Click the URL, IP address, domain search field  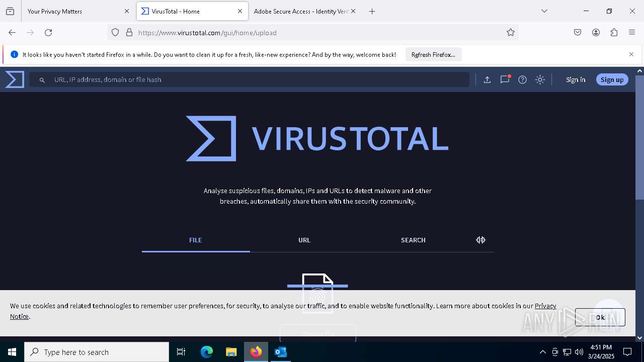[249, 79]
